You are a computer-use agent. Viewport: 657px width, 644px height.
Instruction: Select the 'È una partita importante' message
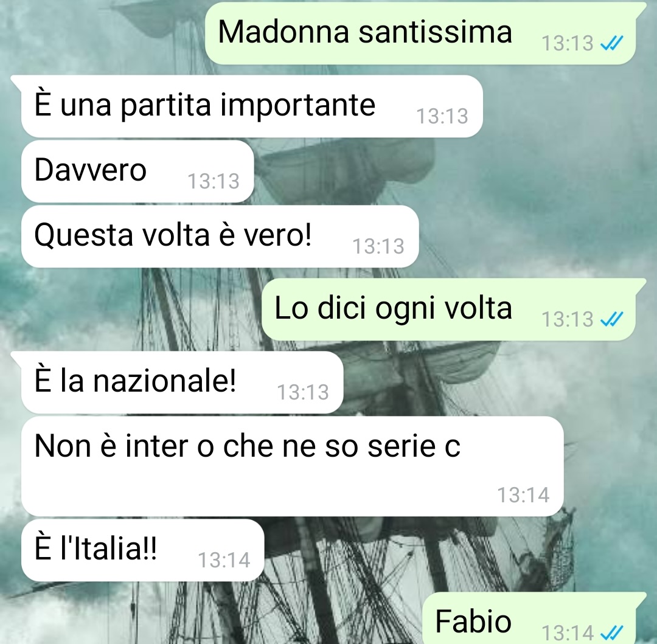pos(252,106)
